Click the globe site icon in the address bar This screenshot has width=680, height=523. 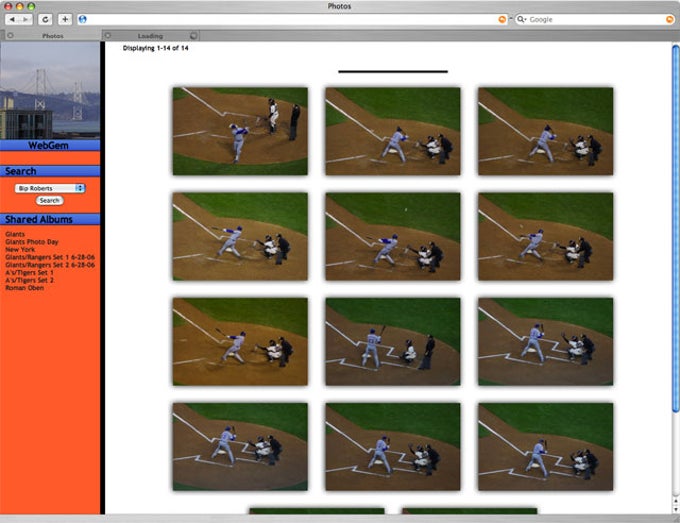pos(82,19)
